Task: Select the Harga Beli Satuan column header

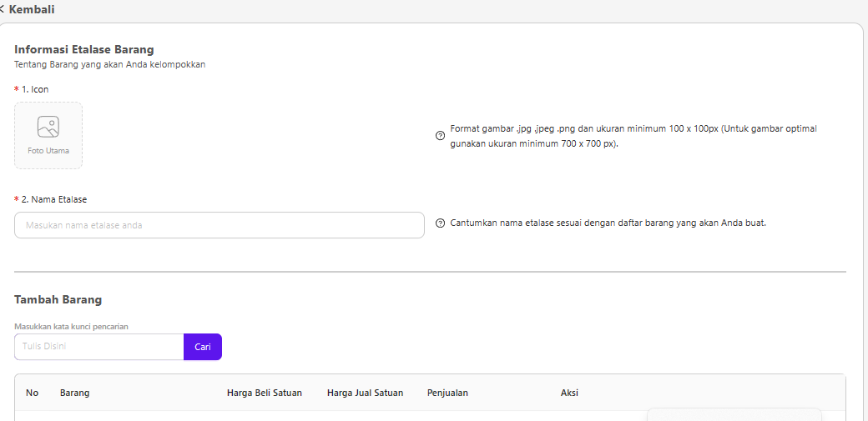Action: click(264, 393)
